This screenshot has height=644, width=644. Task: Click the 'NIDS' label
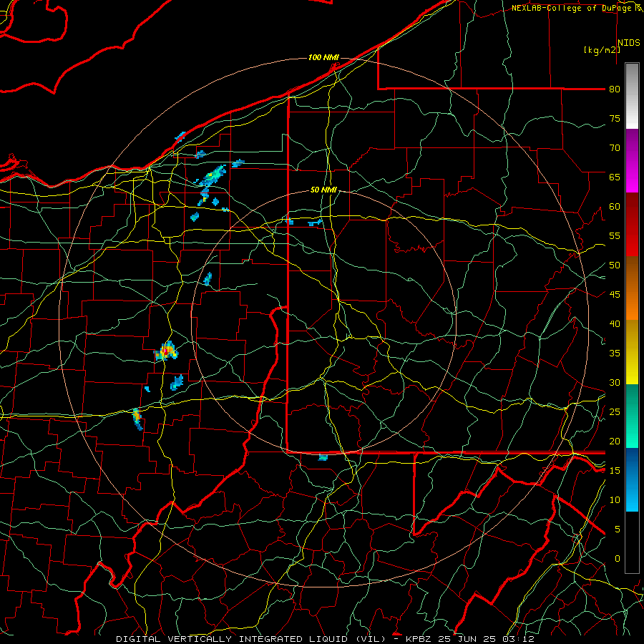pos(629,43)
